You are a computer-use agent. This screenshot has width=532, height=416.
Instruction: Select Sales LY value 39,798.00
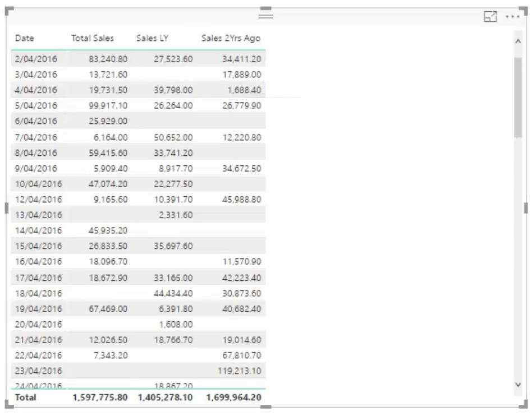click(173, 90)
